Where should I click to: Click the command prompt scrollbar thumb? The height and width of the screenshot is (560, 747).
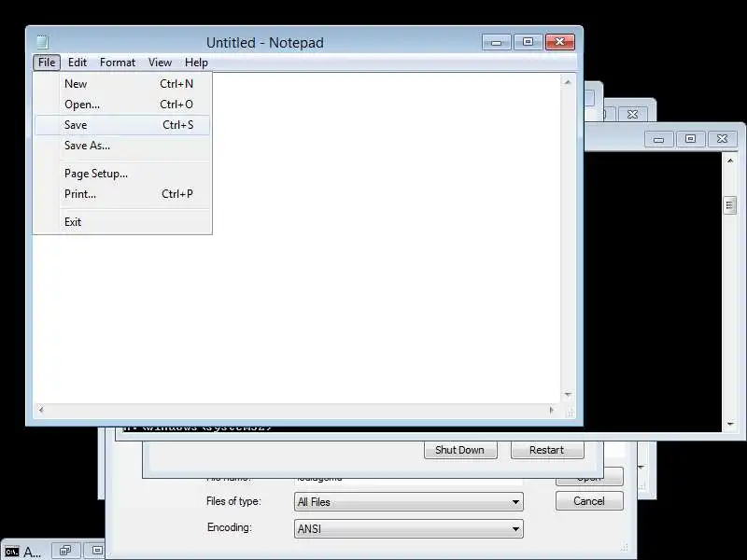(x=729, y=205)
